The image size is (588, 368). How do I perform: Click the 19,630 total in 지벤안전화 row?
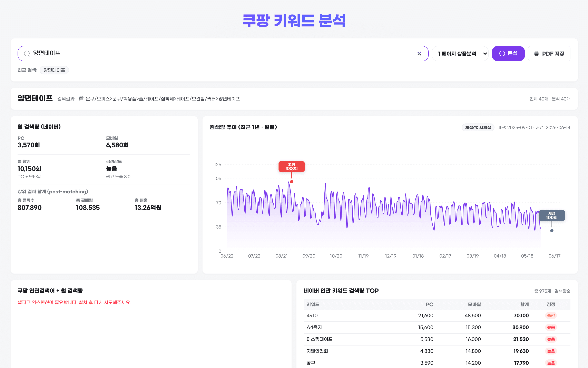[521, 351]
